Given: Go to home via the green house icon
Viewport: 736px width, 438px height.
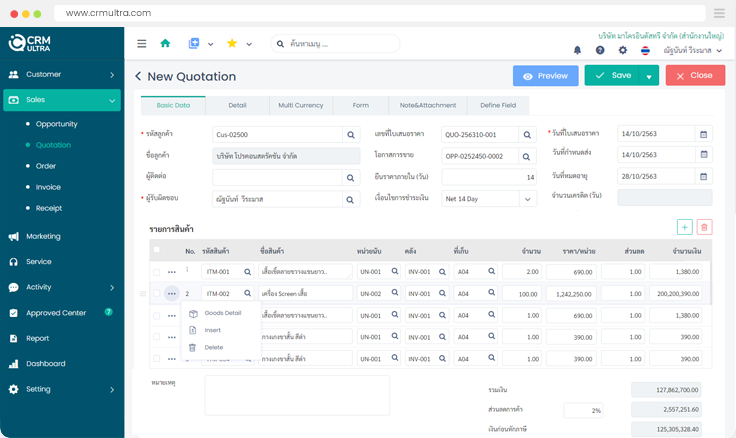Looking at the screenshot, I should 165,43.
